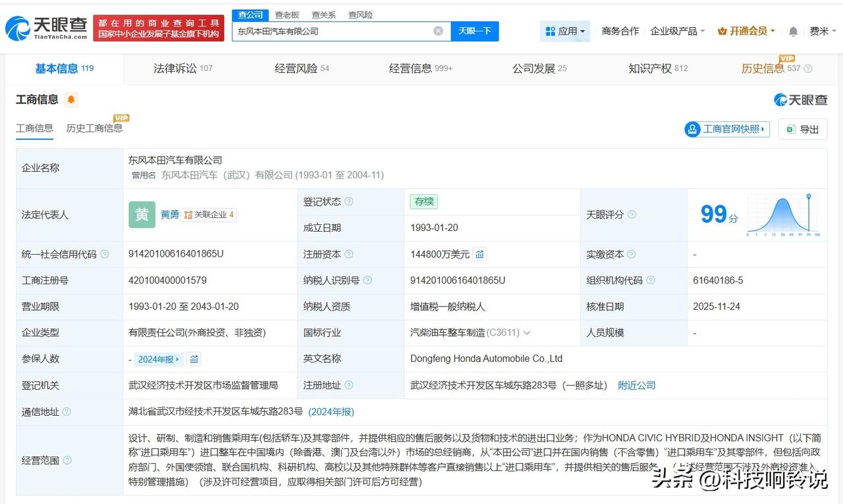Expand the 2024年报 tag in 参保人数 row
Screen dimensions: 843x504
(x=159, y=359)
